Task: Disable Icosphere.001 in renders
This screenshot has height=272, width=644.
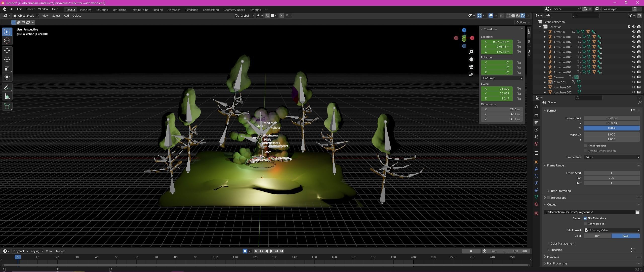Action: (639, 87)
